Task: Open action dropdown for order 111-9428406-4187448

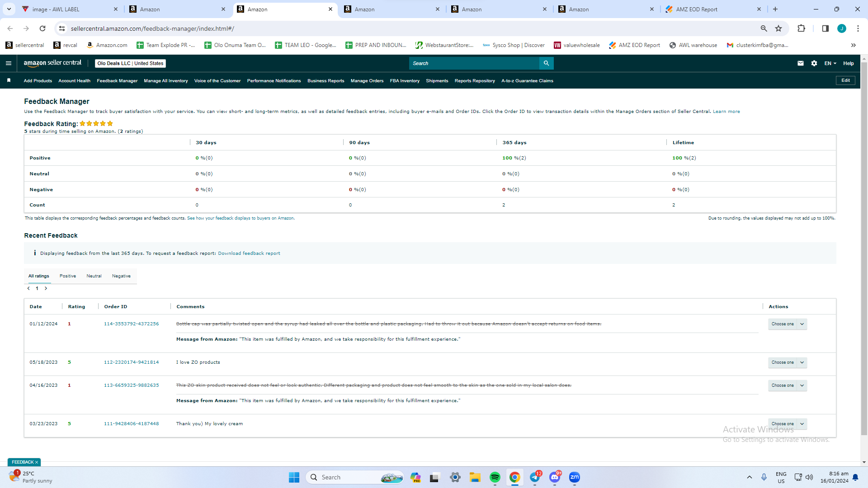Action: click(x=787, y=424)
